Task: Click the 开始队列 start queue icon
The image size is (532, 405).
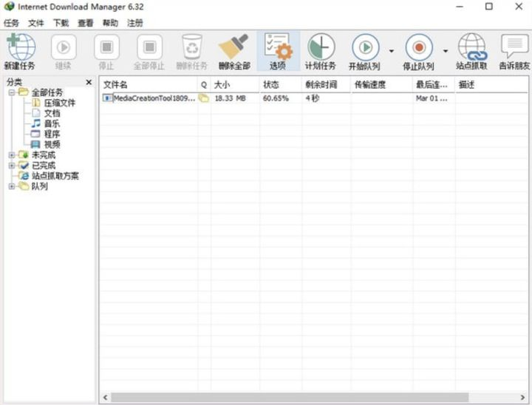Action: pyautogui.click(x=364, y=50)
